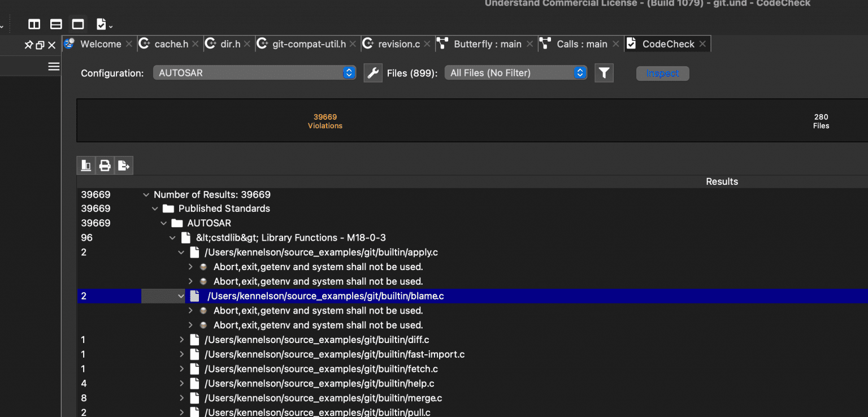Click the bar chart results icon
The image size is (868, 417).
coord(86,165)
